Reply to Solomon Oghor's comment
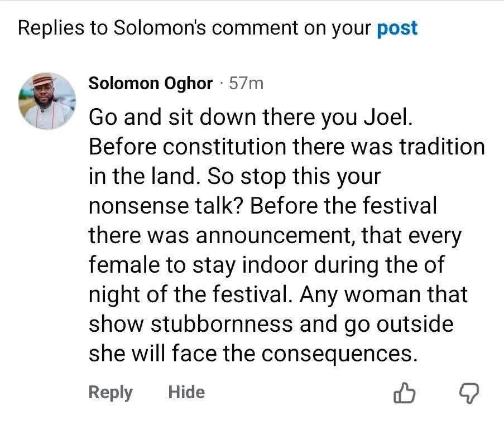The width and height of the screenshot is (504, 421). pyautogui.click(x=111, y=393)
